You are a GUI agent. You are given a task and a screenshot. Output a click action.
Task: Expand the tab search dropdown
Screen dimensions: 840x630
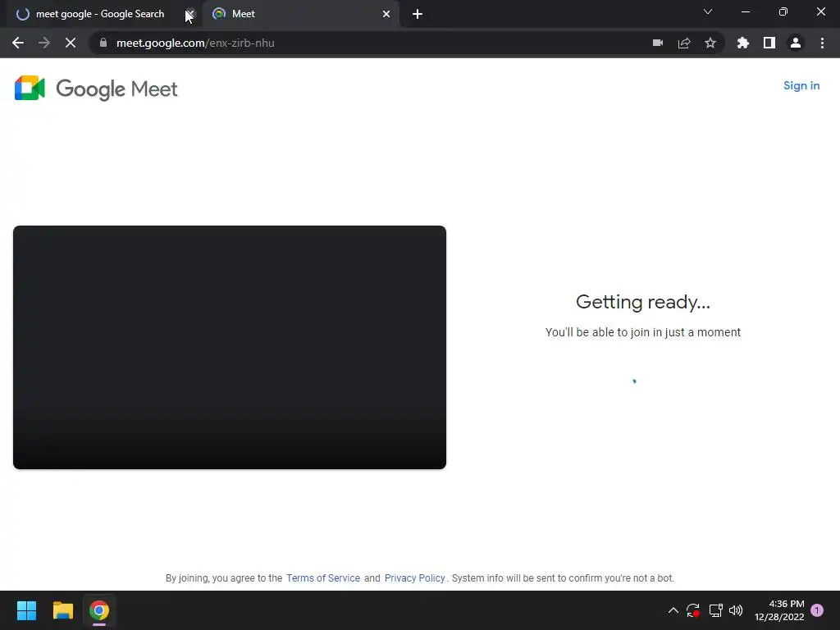click(x=708, y=11)
